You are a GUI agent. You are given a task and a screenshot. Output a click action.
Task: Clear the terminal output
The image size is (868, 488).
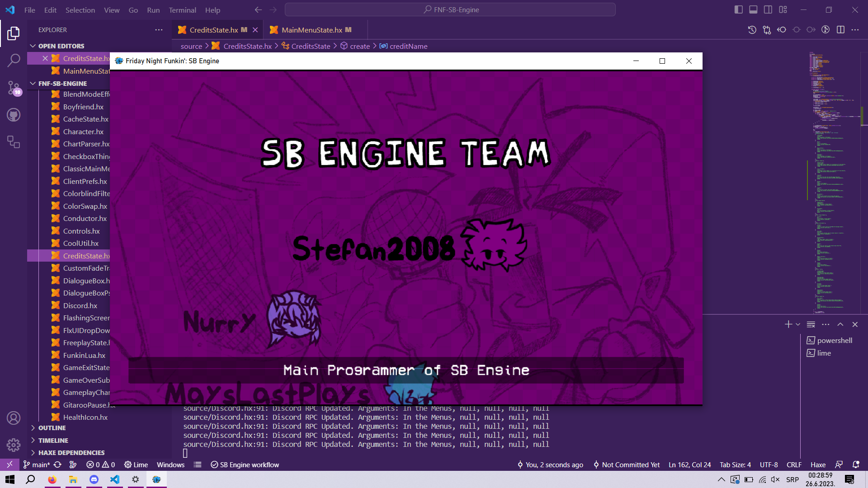click(x=811, y=324)
